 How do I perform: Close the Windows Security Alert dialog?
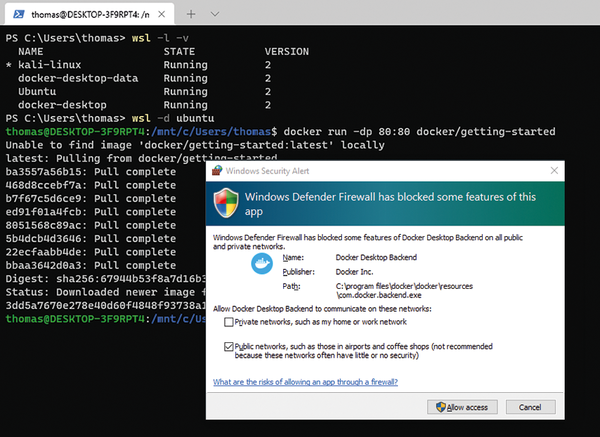click(x=554, y=171)
